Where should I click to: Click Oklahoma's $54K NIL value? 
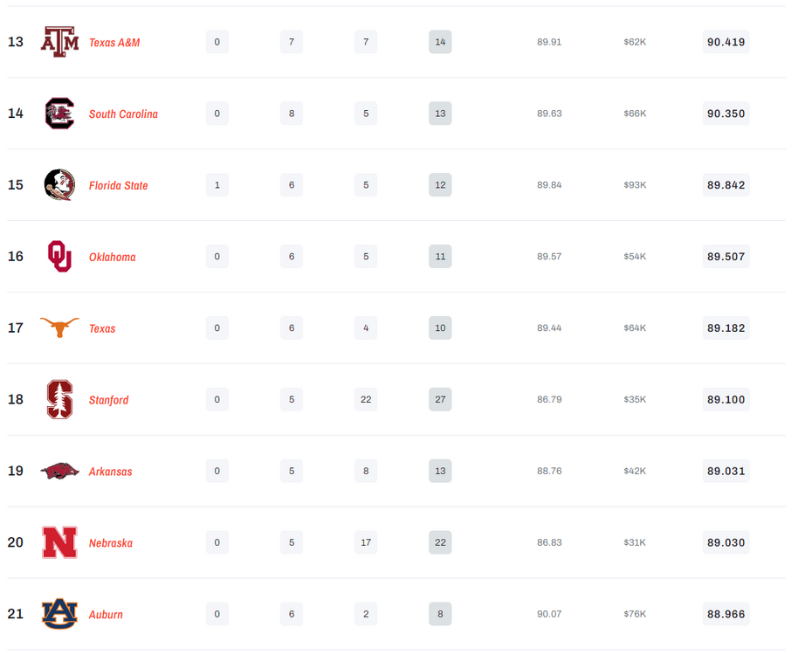(x=635, y=257)
